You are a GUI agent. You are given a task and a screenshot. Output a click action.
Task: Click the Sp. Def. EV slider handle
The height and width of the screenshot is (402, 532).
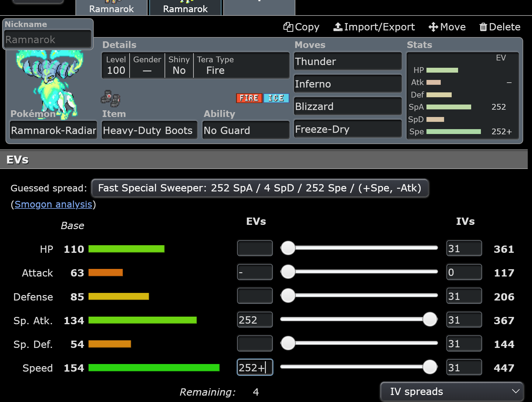288,343
